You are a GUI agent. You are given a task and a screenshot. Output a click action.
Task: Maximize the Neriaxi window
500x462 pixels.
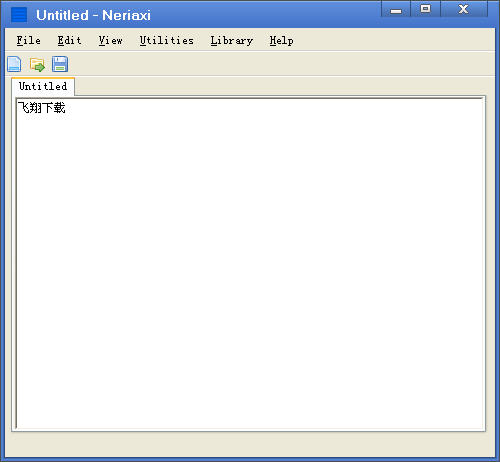[x=425, y=9]
